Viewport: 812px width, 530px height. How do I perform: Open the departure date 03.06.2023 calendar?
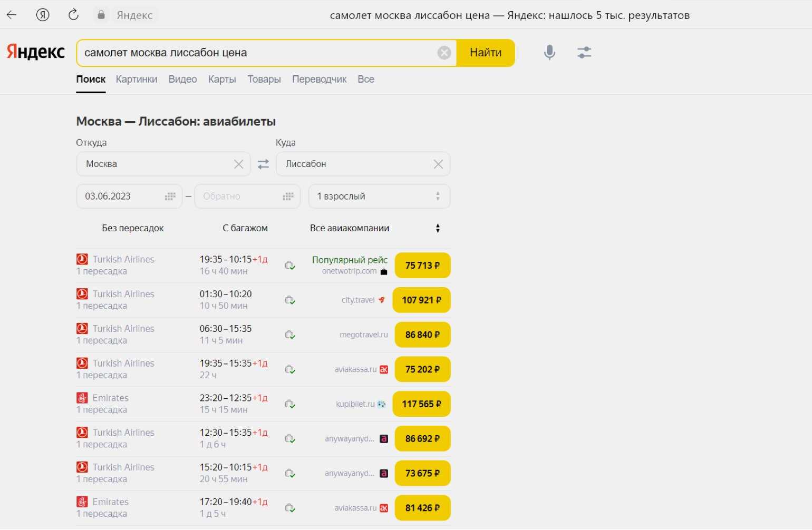[170, 197]
